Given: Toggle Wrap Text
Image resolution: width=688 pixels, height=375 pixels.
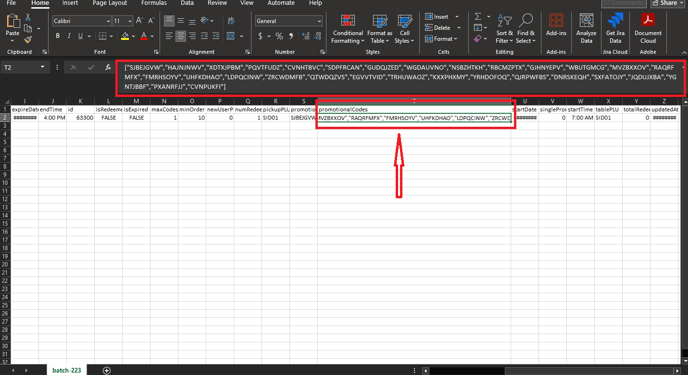Looking at the screenshot, I should click(x=231, y=21).
